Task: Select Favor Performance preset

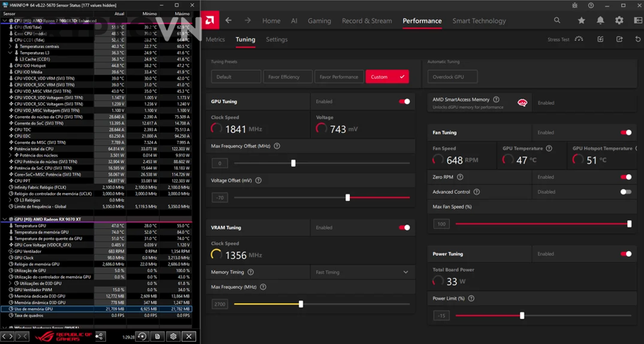Action: 339,77
